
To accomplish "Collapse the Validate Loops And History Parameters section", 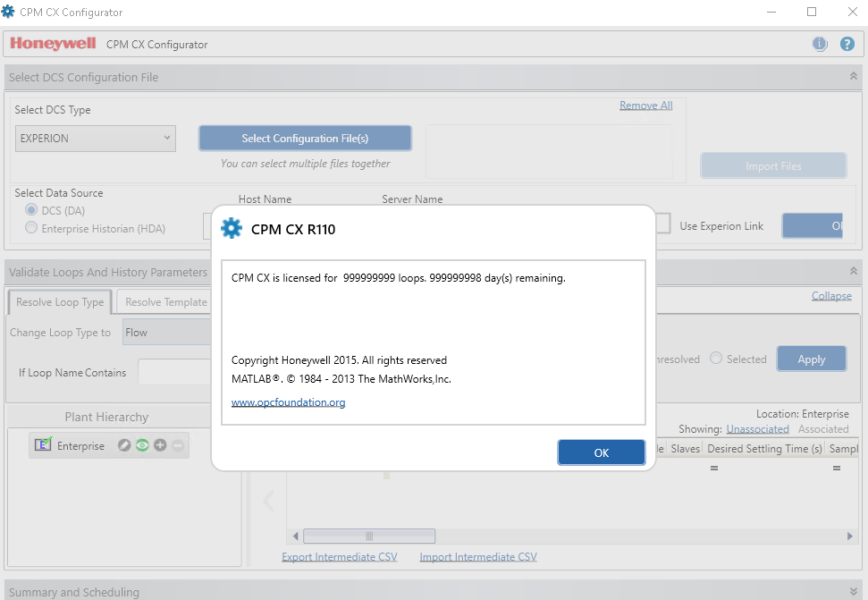I will (854, 271).
